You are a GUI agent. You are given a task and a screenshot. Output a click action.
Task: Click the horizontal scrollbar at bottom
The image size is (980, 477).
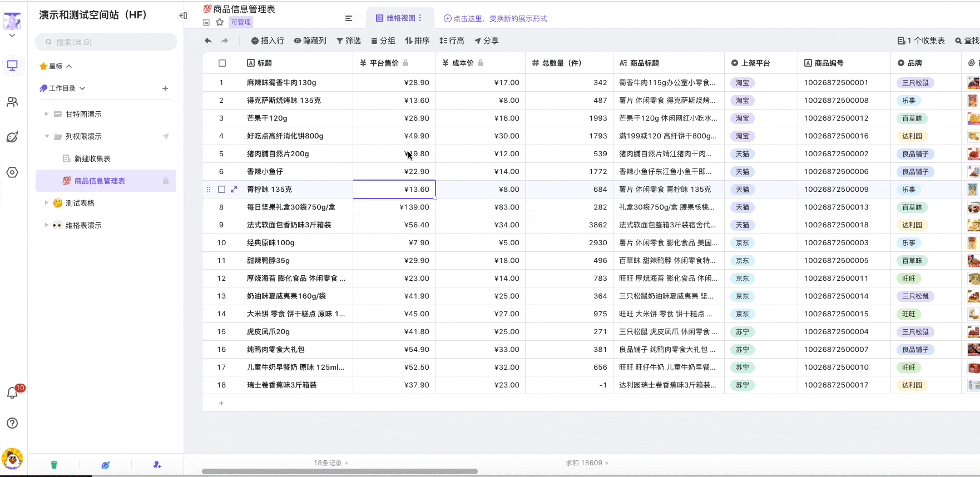tap(340, 471)
